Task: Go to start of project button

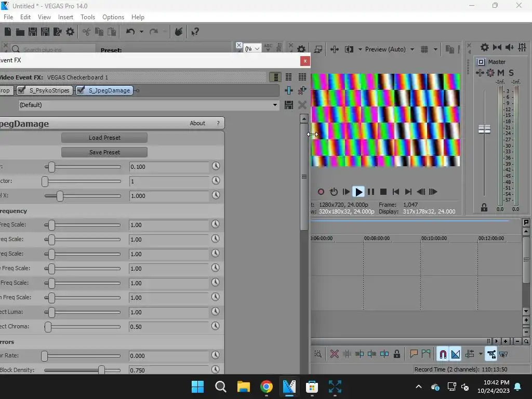Action: [x=395, y=192]
